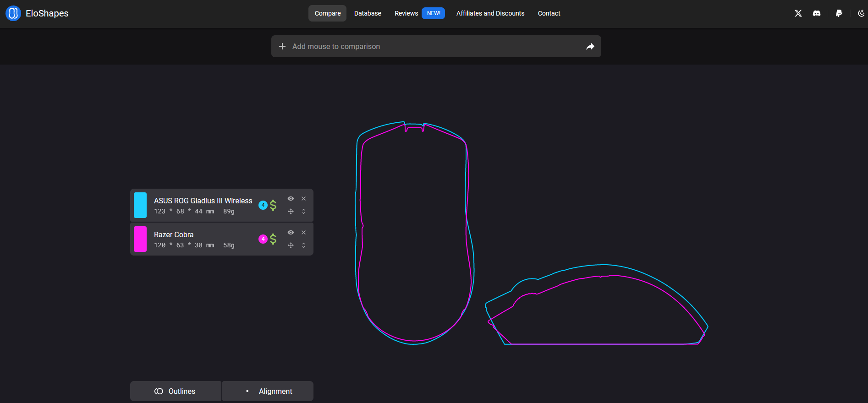868x403 pixels.
Task: Click the EloShapes logo icon
Action: point(13,13)
